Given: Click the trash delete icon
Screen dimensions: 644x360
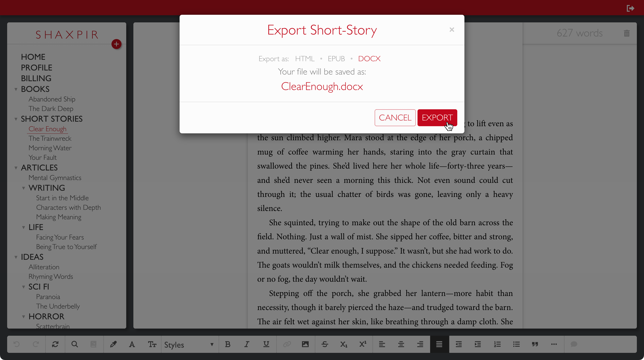Looking at the screenshot, I should pyautogui.click(x=627, y=33).
